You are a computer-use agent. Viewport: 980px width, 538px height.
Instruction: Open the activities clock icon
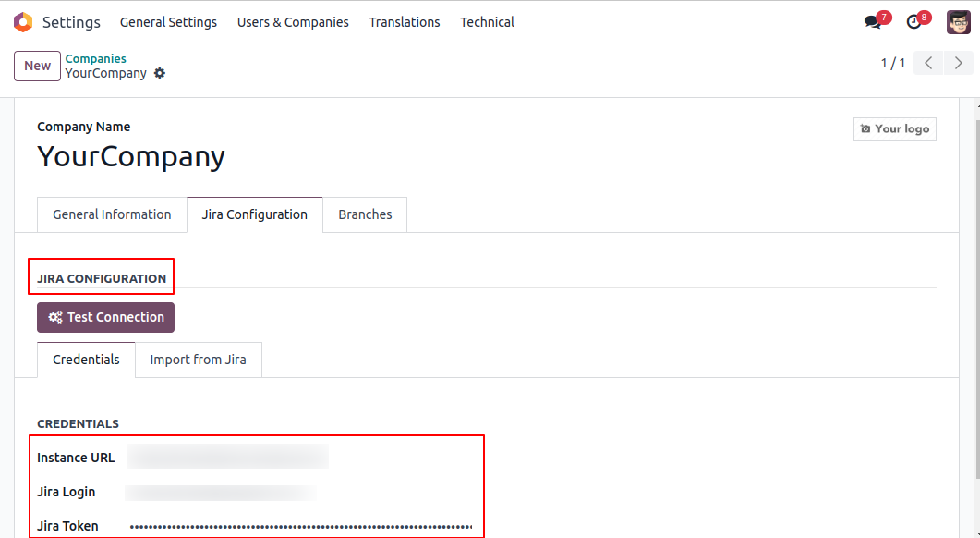tap(913, 22)
